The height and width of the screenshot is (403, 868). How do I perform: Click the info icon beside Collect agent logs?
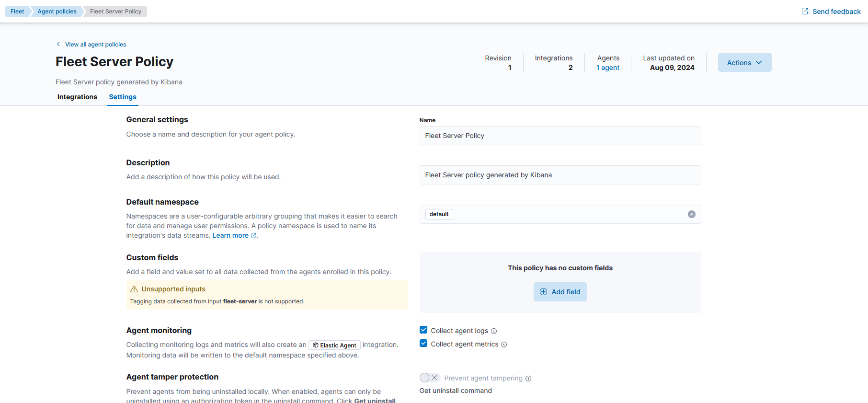[494, 331]
